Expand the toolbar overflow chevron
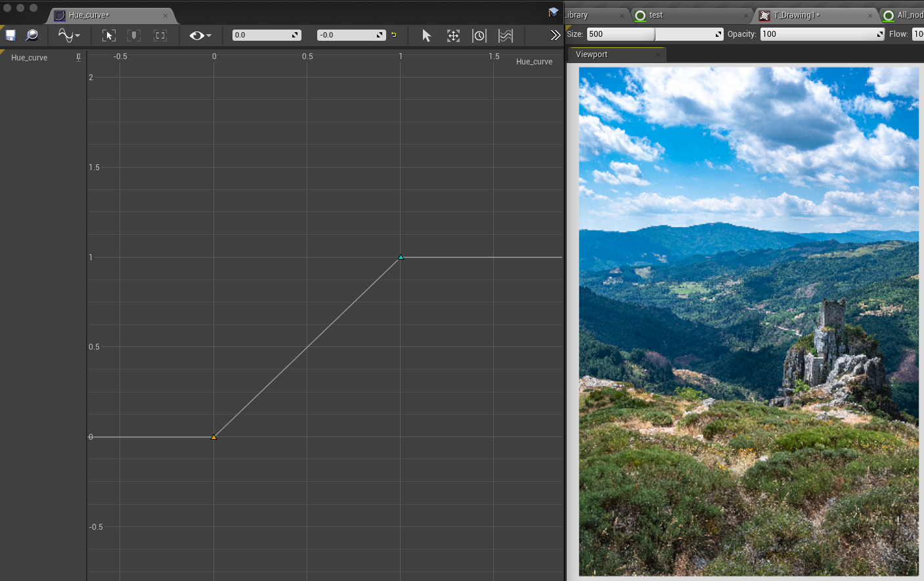924x581 pixels. pyautogui.click(x=556, y=35)
